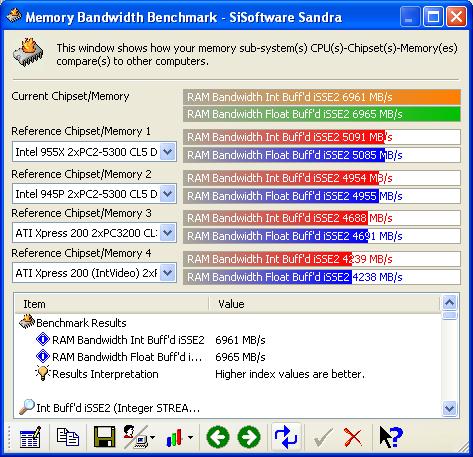This screenshot has height=457, width=473.
Task: Click the copy to clipboard icon
Action: pyautogui.click(x=68, y=437)
